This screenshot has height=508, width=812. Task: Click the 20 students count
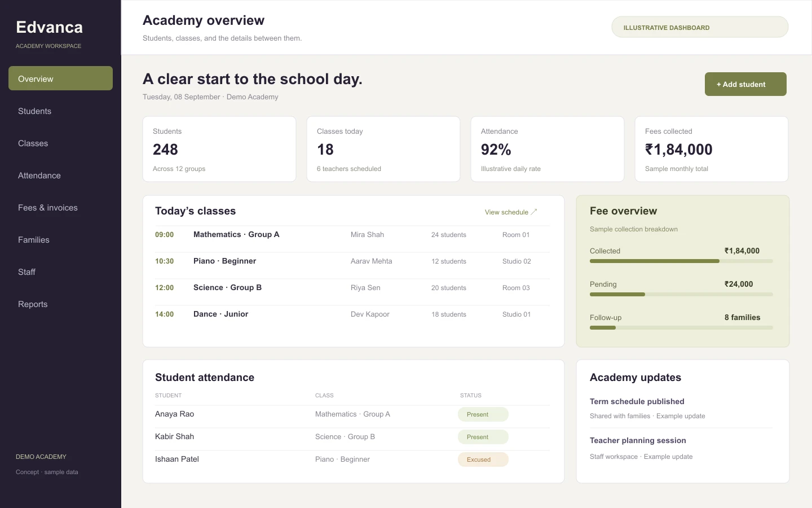[x=449, y=288]
